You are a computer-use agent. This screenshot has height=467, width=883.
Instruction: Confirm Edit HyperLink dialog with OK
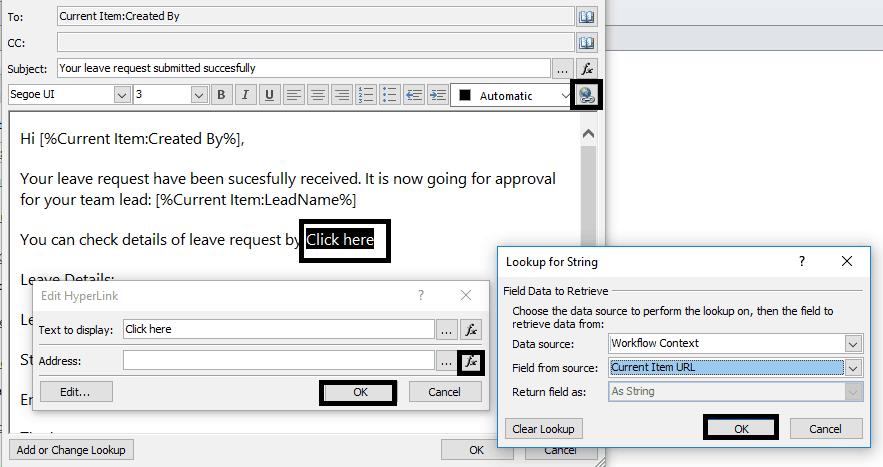[360, 392]
